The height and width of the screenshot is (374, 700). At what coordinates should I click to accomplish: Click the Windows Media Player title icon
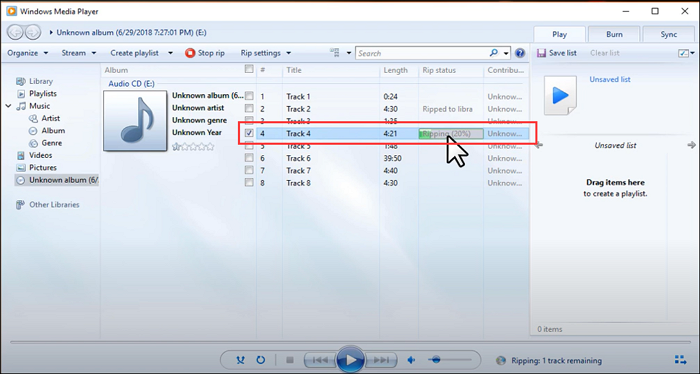coord(12,11)
